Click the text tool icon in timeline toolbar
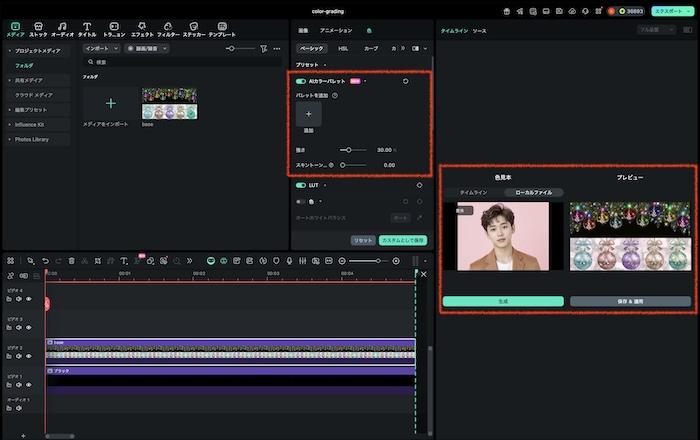 (x=123, y=261)
